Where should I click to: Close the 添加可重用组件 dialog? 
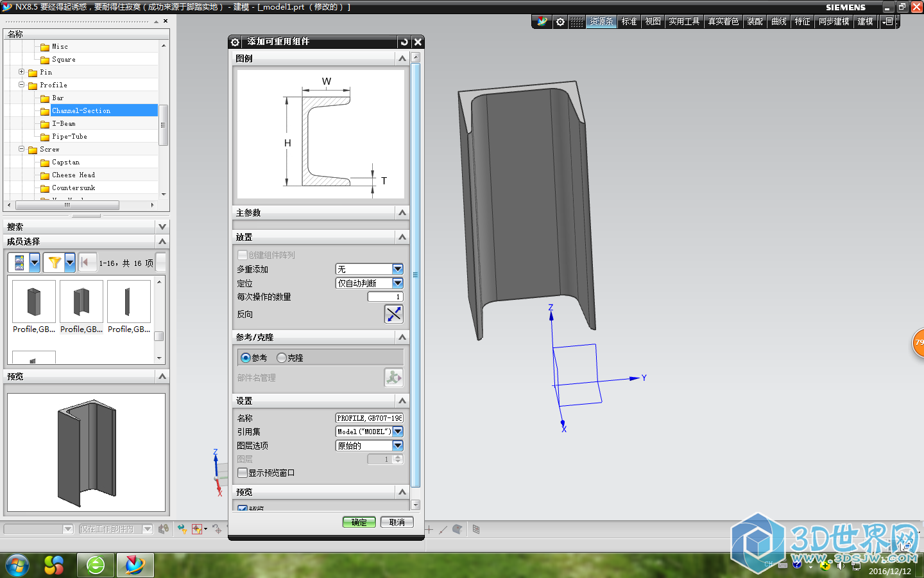418,42
